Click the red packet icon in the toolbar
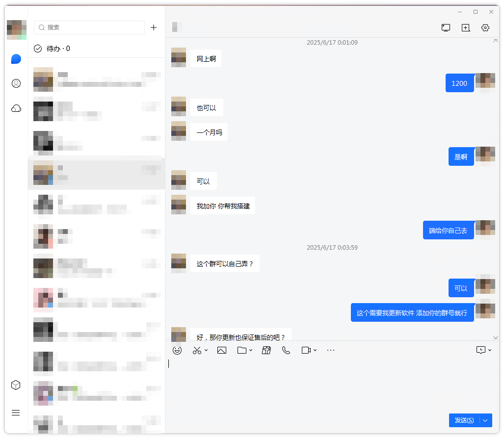This screenshot has height=438, width=504. tap(266, 350)
